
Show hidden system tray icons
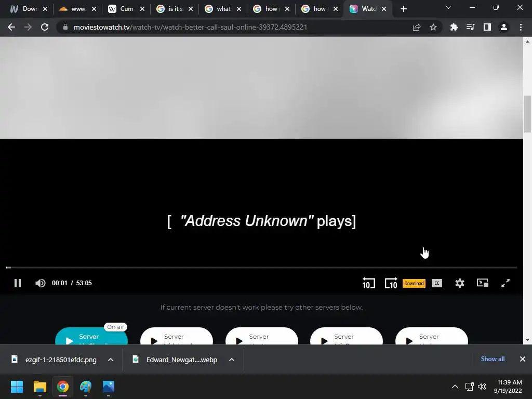(455, 387)
